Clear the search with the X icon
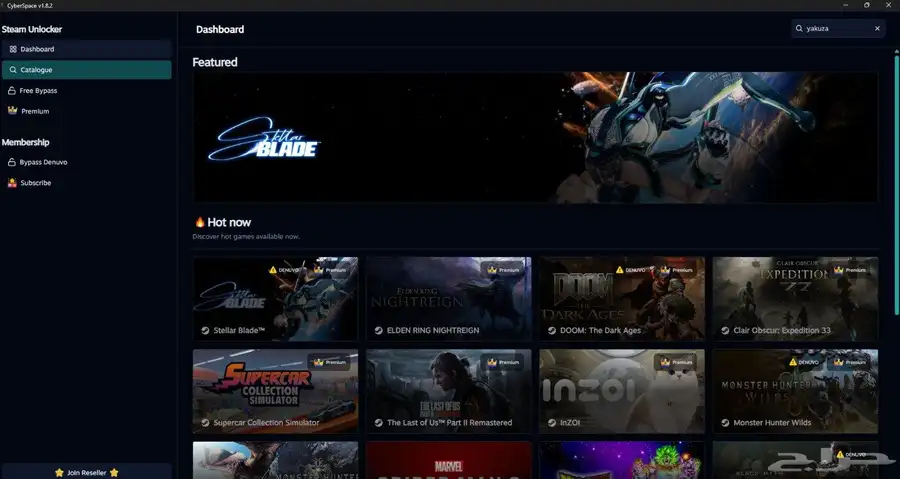900x479 pixels. coord(877,28)
